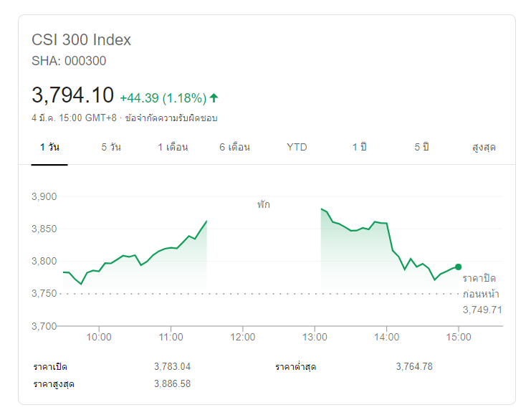This screenshot has height=420, width=531.
Task: Show the สูงสุด max range tab
Action: [x=484, y=147]
